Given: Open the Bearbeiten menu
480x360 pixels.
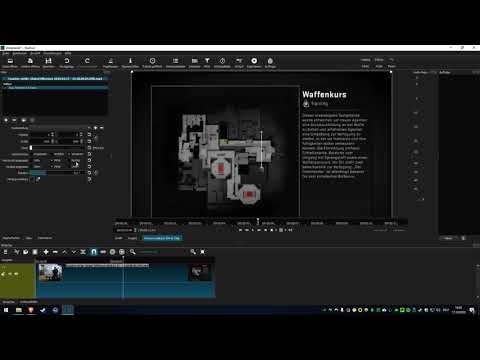Looking at the screenshot, I should pos(19,53).
